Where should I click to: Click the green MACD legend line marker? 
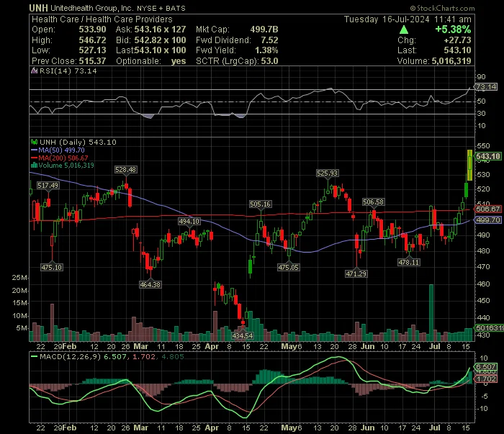tap(34, 356)
